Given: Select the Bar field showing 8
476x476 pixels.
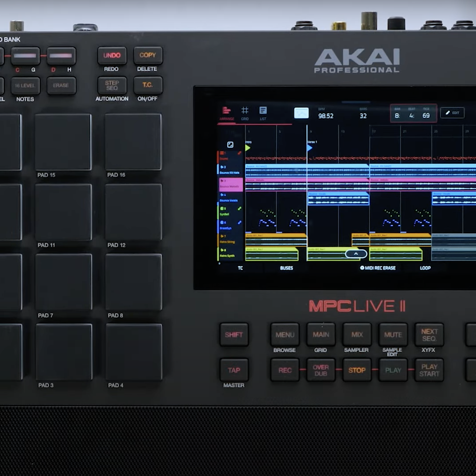Looking at the screenshot, I should tap(397, 115).
